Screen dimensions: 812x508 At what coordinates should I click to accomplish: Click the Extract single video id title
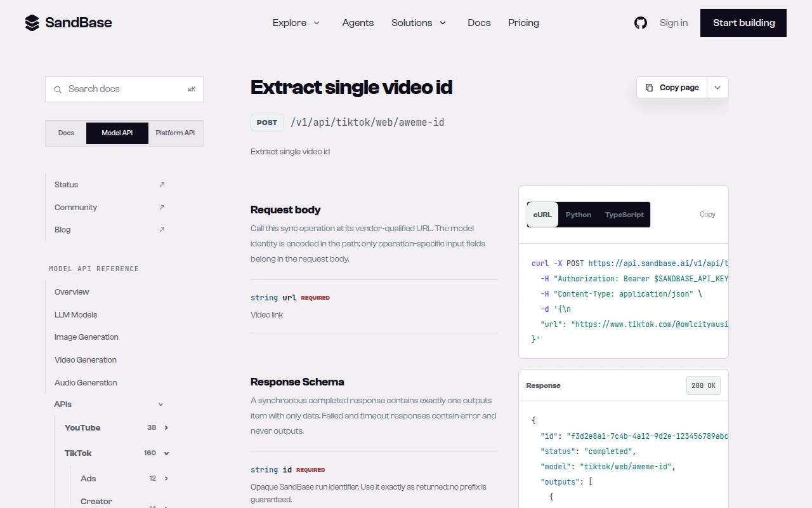click(351, 88)
